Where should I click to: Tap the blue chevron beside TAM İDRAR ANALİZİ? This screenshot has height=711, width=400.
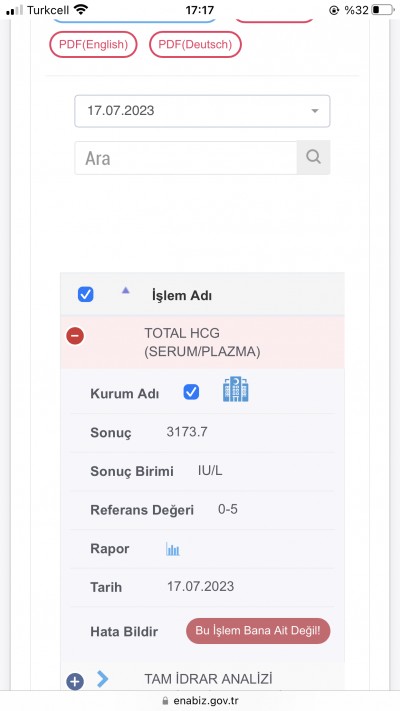(x=102, y=679)
